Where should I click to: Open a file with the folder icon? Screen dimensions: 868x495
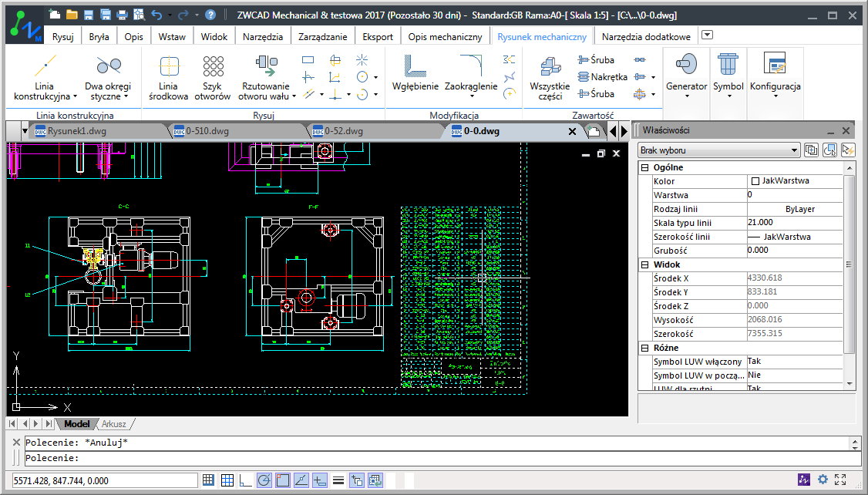(x=72, y=15)
